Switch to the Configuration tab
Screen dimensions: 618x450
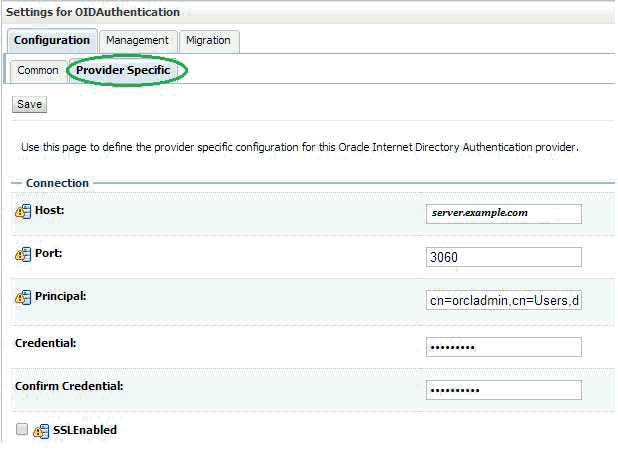52,41
